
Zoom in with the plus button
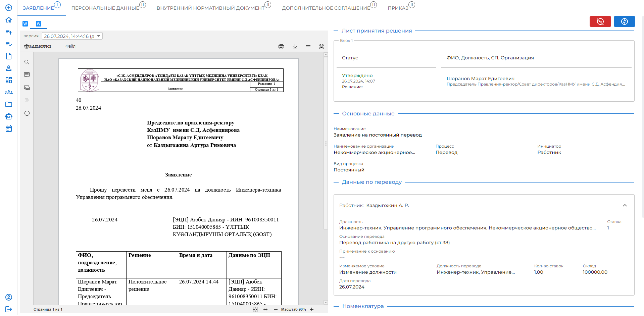click(311, 309)
